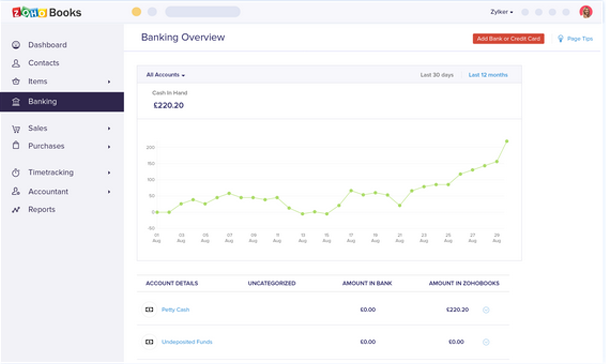Open the Petty Cash row options arrow

486,310
